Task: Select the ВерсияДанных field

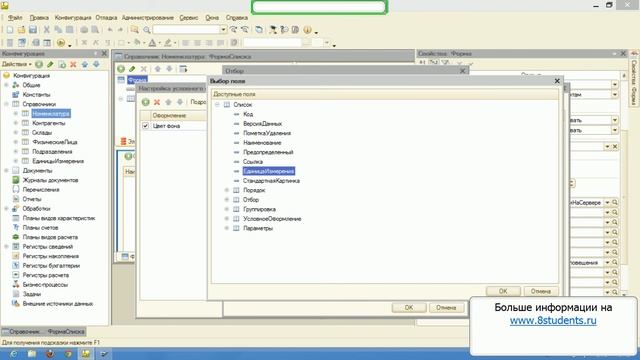Action: tap(262, 124)
